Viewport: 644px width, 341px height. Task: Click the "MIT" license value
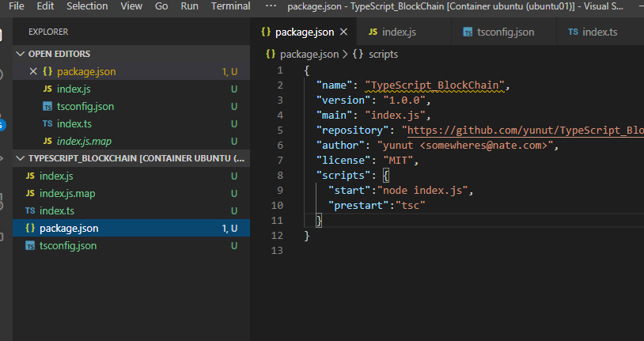point(398,161)
